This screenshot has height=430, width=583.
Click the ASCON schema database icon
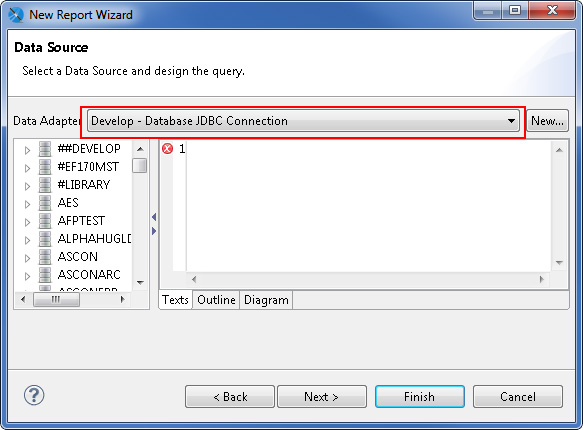(x=45, y=257)
